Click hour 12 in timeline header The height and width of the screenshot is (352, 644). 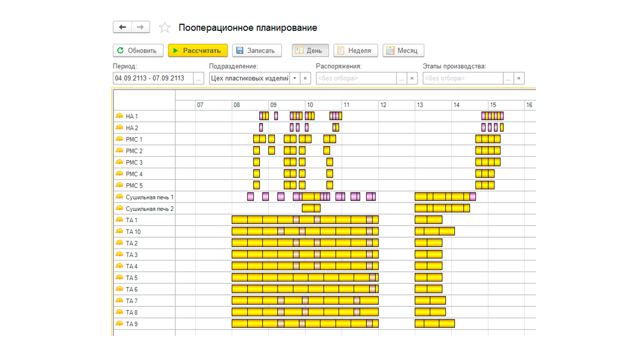tap(383, 105)
